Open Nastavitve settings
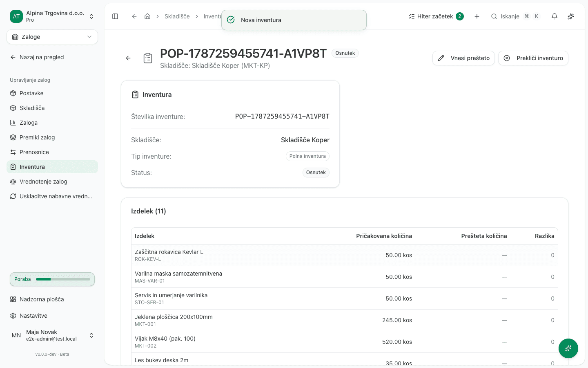This screenshot has height=368, width=588. click(x=52, y=316)
